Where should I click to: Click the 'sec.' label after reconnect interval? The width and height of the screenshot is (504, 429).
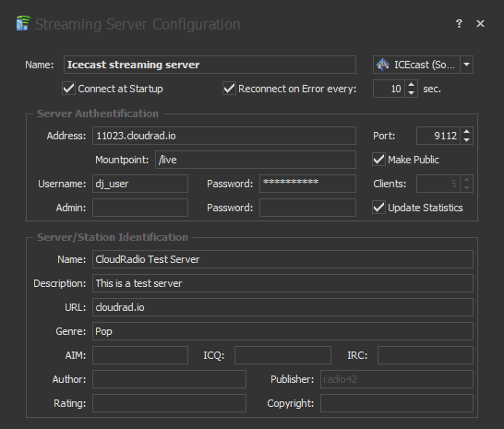coord(432,89)
